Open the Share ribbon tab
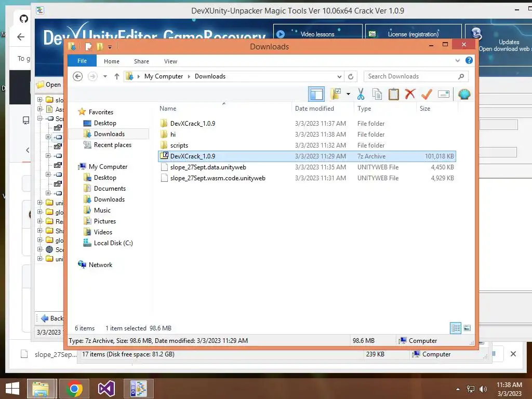532x399 pixels. pyautogui.click(x=141, y=61)
